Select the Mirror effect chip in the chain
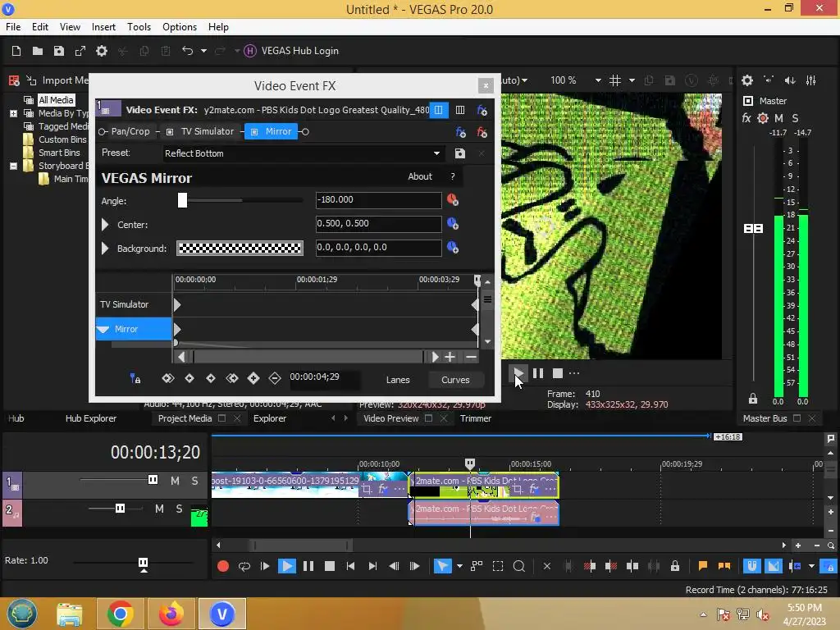The height and width of the screenshot is (630, 840). [x=271, y=131]
